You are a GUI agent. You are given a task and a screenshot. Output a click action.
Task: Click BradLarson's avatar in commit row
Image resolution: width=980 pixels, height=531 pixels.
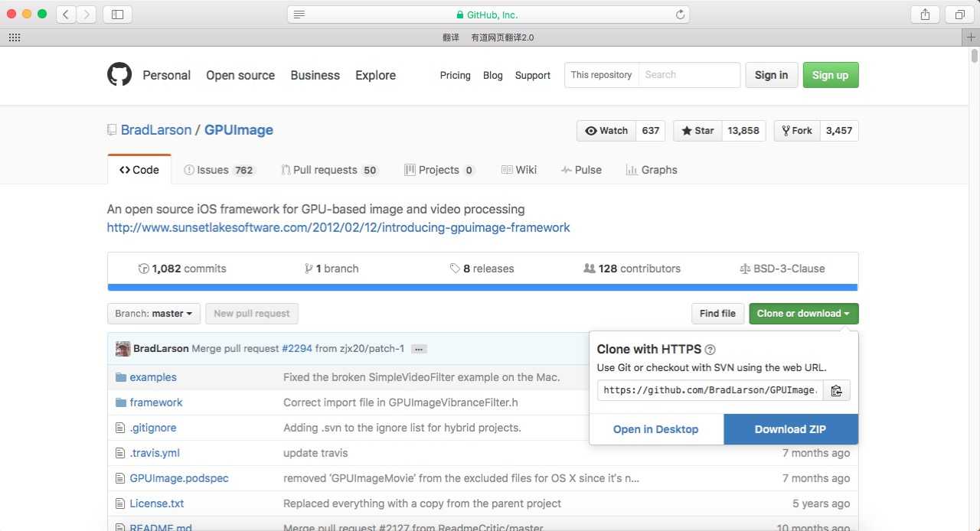tap(122, 349)
